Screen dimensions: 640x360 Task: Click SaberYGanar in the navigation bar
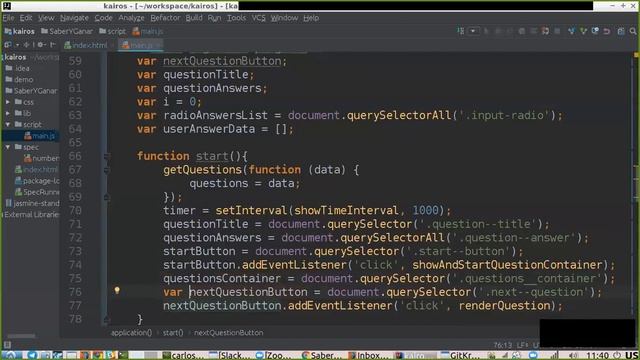click(67, 31)
